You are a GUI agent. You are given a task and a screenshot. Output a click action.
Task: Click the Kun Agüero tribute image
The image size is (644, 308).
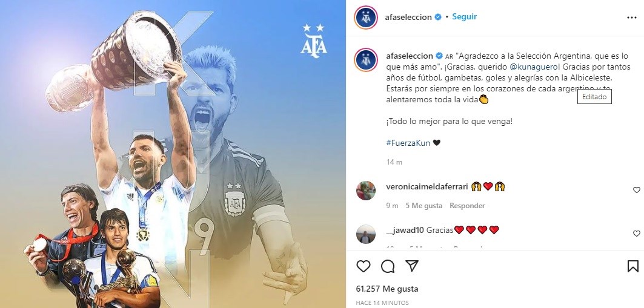tap(173, 154)
